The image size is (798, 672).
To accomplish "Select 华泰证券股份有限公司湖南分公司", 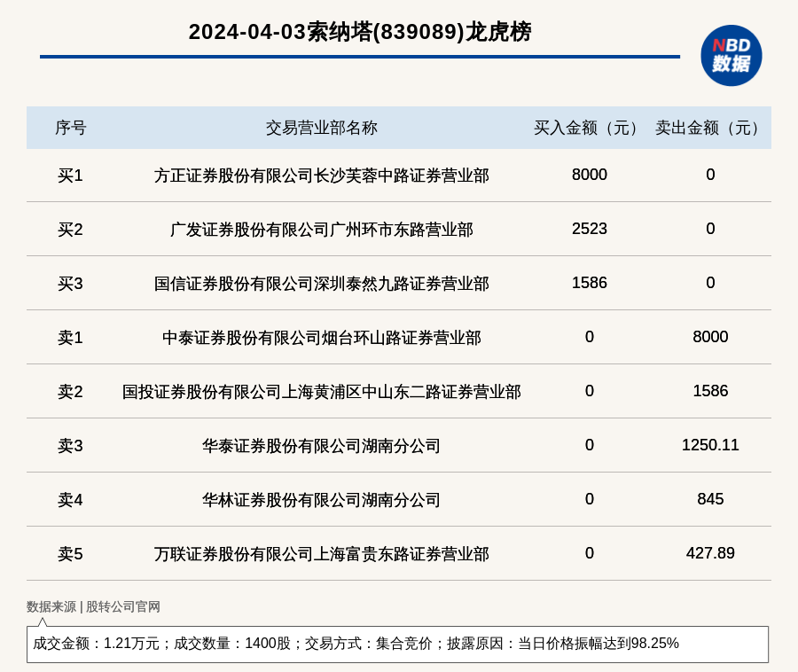I will [x=322, y=446].
